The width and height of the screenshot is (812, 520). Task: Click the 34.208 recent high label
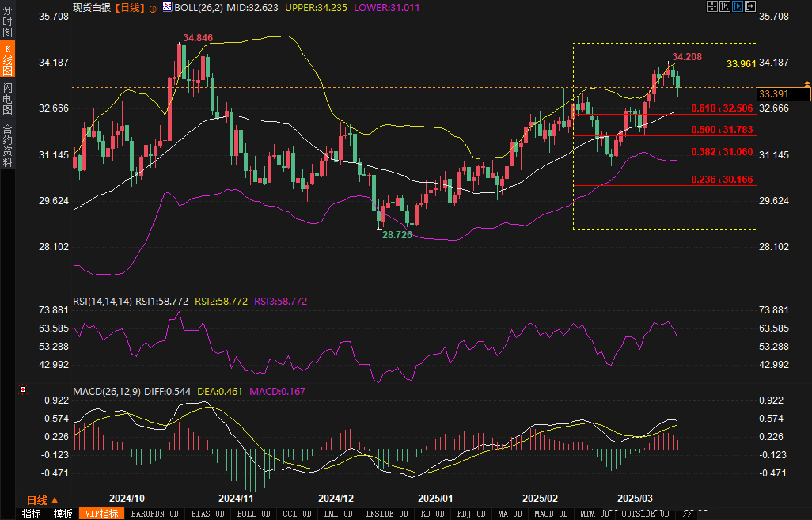687,57
